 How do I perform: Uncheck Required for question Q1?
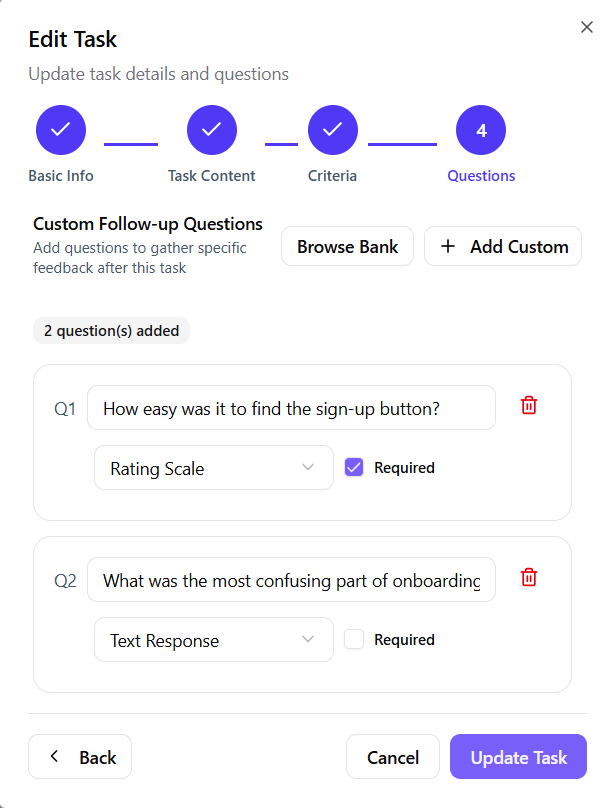coord(354,467)
